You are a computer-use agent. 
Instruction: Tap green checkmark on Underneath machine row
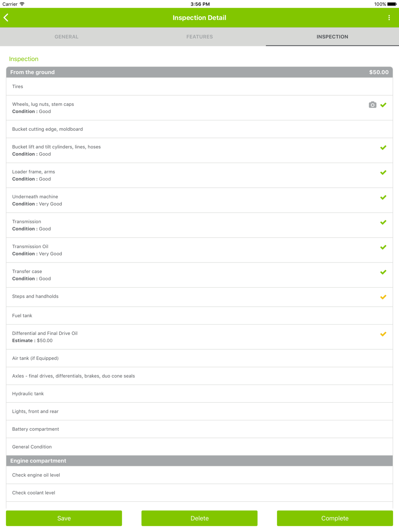click(x=383, y=197)
